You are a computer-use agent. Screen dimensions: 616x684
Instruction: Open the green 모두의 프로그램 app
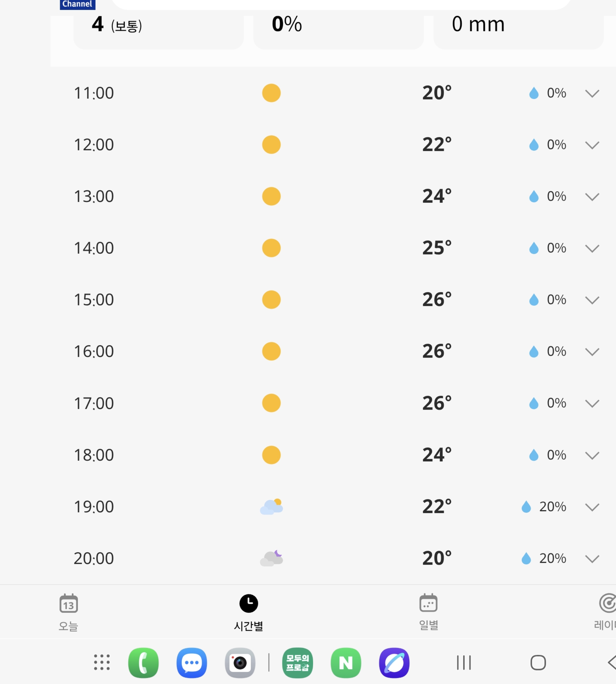[297, 662]
